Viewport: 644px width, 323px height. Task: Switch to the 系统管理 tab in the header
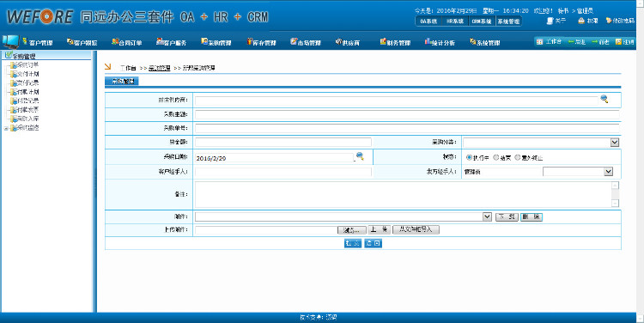click(508, 21)
